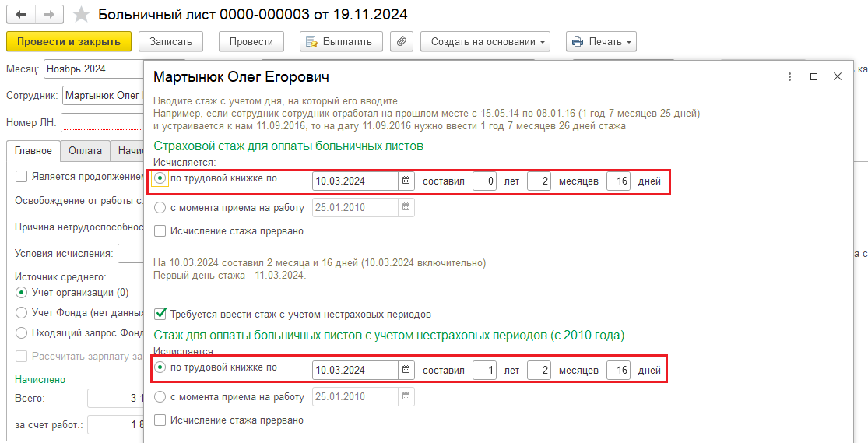Check the first Исчисление стажа прервано box
Screen dimensions: 868x443
160,231
